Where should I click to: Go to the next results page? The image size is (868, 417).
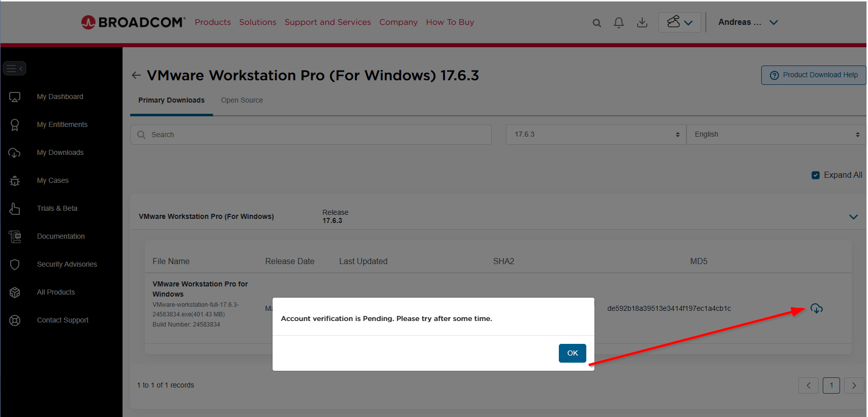(x=854, y=386)
